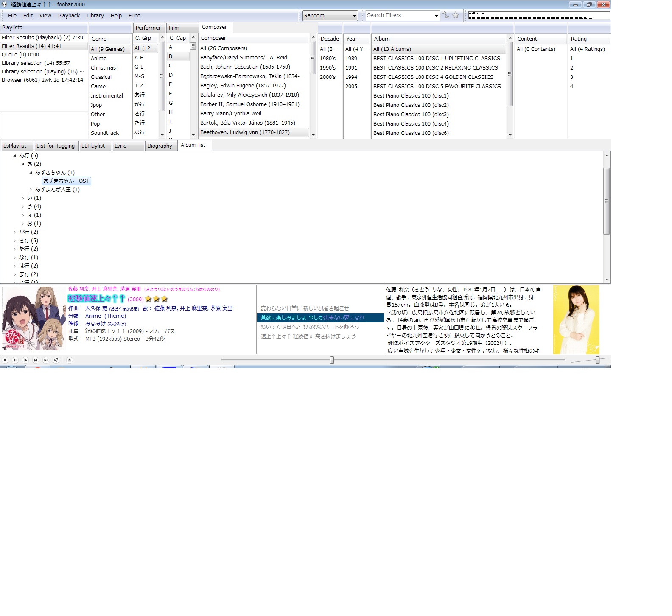
Task: Select album Best Piano Classics 100 (disc3)
Action: (439, 115)
